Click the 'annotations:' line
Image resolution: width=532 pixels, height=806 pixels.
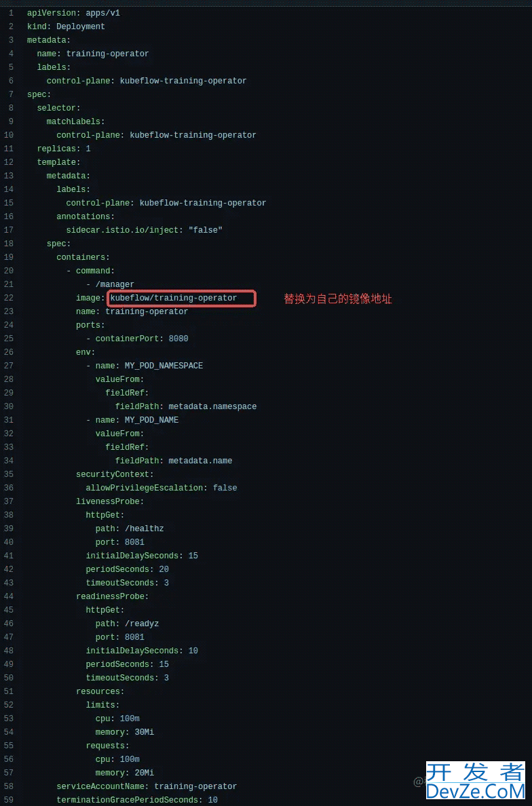click(x=85, y=216)
